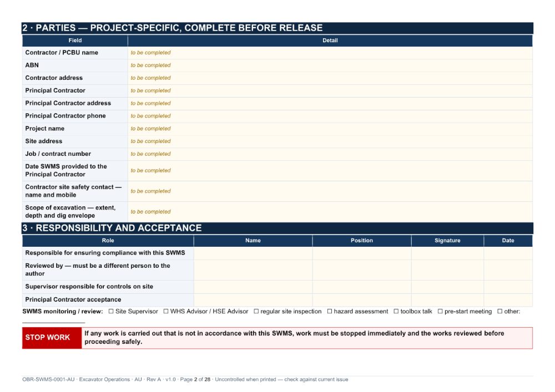This screenshot has width=555, height=392.
Task: Click Signature cell for Supervisor responsible for controls
Action: tap(447, 287)
